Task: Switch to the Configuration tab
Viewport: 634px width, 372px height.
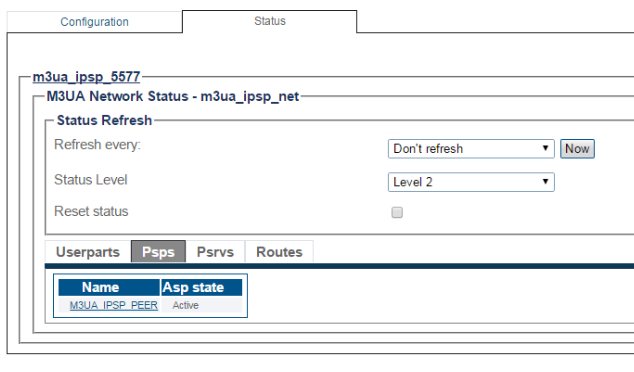Action: 94,22
